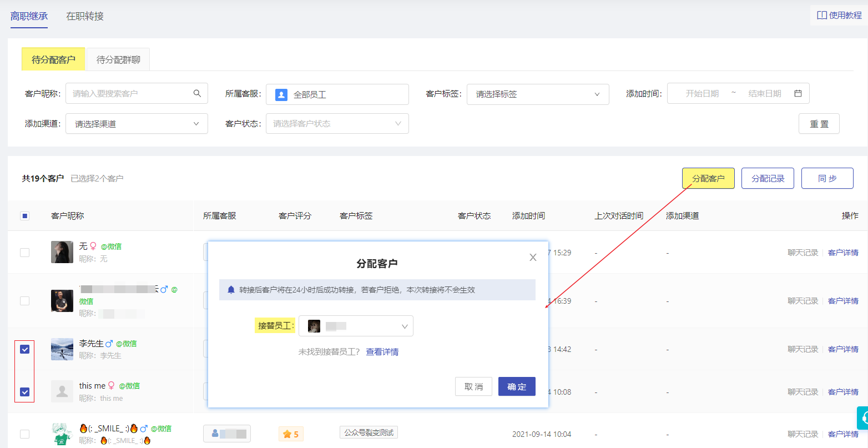868x448 pixels.
Task: Click the 开始日期 date input
Action: pos(702,93)
